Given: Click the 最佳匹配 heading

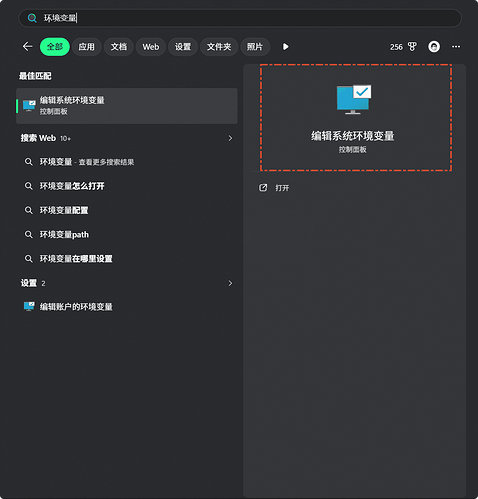Looking at the screenshot, I should [x=35, y=76].
